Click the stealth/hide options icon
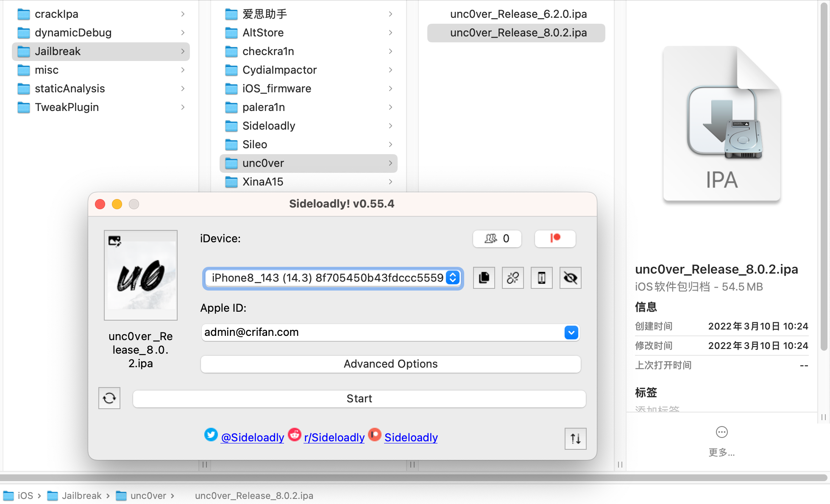Image resolution: width=830 pixels, height=504 pixels. click(570, 277)
